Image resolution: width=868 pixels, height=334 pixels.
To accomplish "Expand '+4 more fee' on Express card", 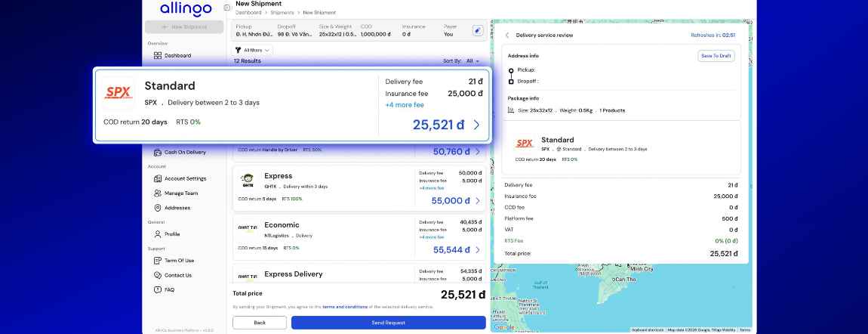I will tap(431, 187).
